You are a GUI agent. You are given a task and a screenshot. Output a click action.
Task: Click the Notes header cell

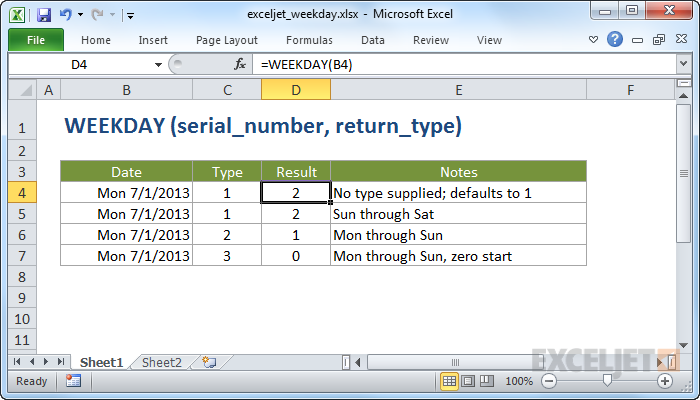pyautogui.click(x=458, y=171)
